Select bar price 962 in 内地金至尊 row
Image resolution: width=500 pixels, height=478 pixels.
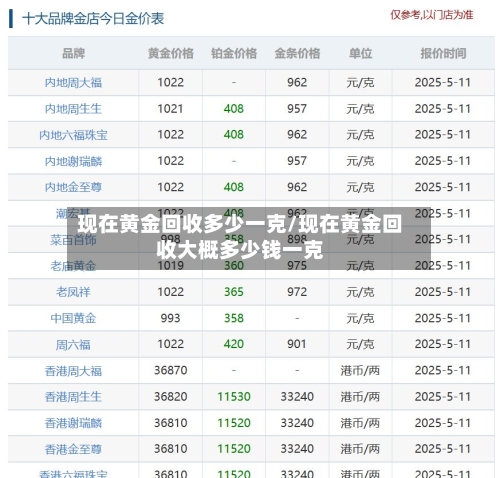pyautogui.click(x=297, y=187)
